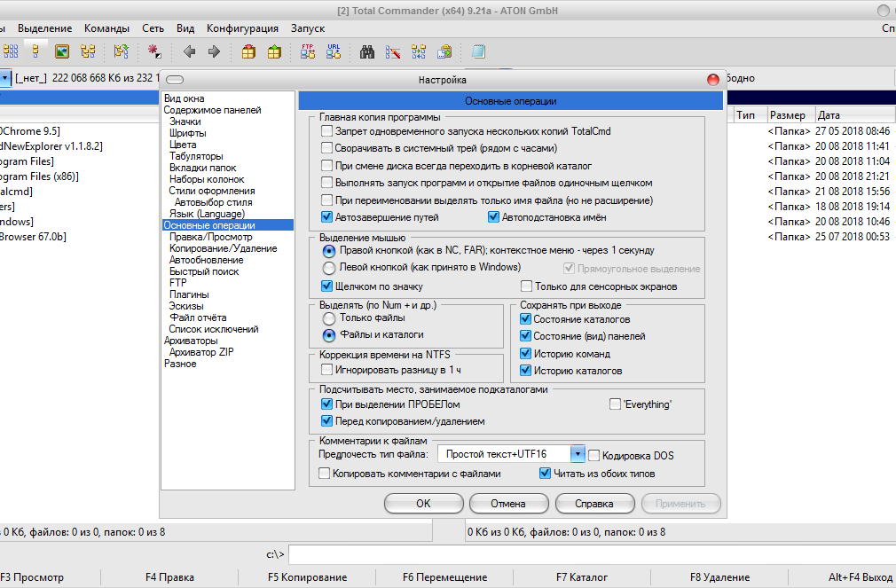Uncheck Читать из обоих типов

click(x=546, y=473)
